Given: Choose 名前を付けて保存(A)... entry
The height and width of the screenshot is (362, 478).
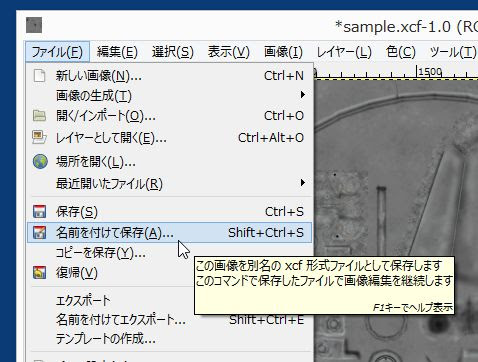Looking at the screenshot, I should point(169,232).
